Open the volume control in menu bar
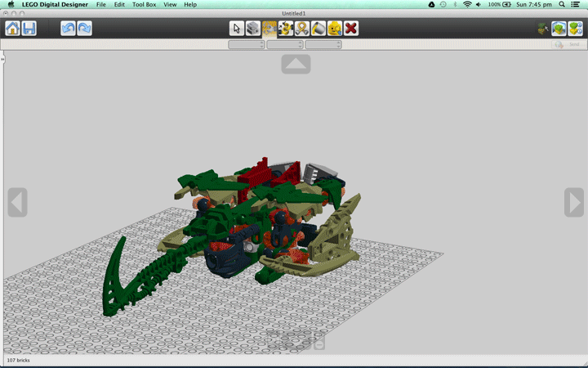 click(479, 5)
